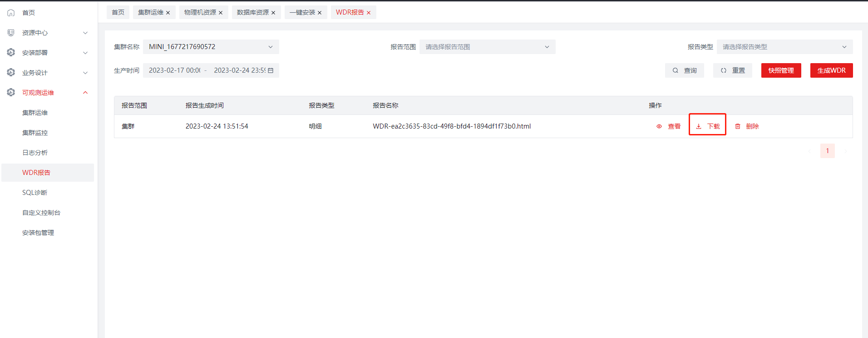Delete the WDR report row
Screen dimensions: 868x338
click(x=747, y=126)
